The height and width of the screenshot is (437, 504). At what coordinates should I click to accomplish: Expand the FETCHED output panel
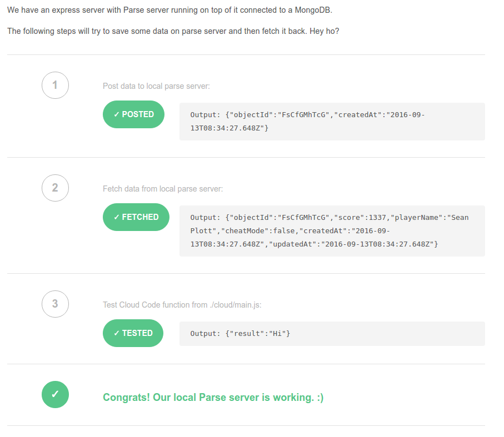click(332, 230)
